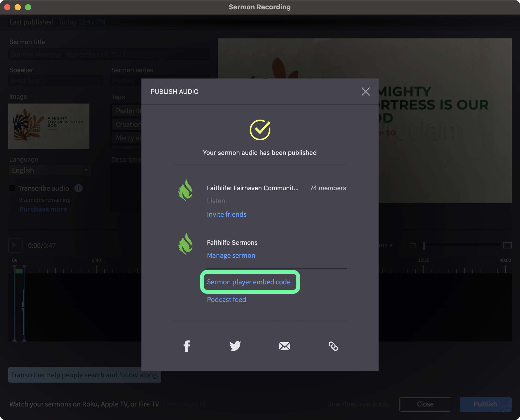Image resolution: width=520 pixels, height=420 pixels.
Task: Open the Podcast feed link
Action: [x=226, y=300]
